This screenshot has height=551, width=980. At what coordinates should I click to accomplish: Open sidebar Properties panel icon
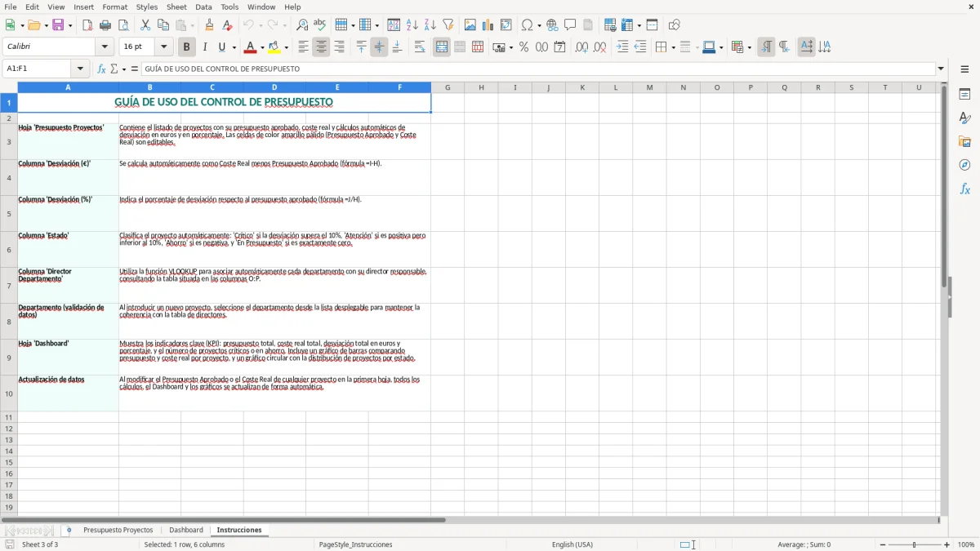click(964, 95)
